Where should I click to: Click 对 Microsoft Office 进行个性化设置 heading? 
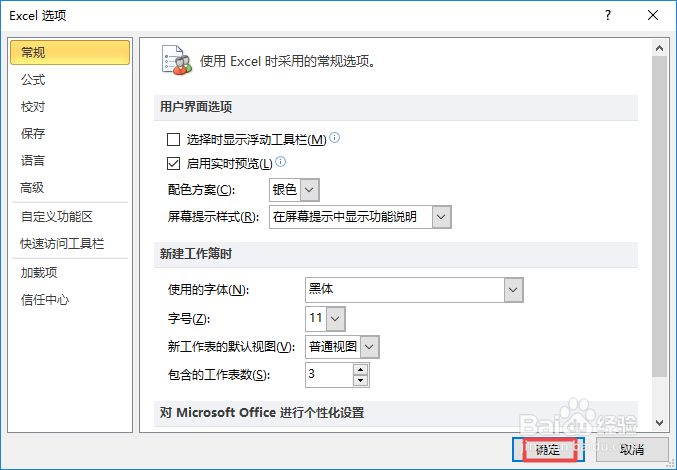(x=262, y=413)
